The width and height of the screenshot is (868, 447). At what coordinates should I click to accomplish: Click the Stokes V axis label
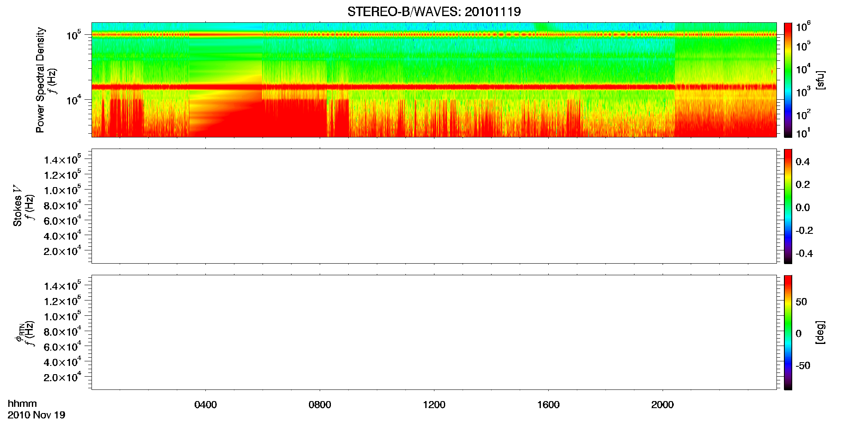pos(17,206)
